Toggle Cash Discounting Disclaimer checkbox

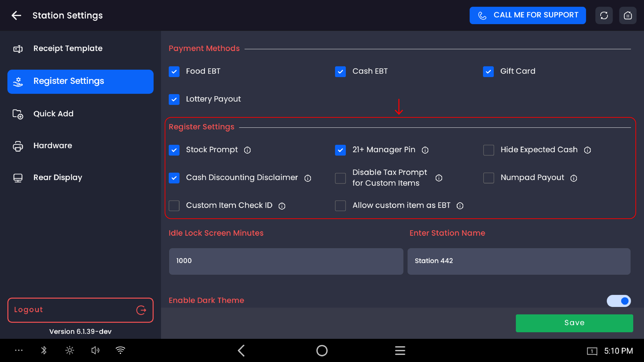(174, 178)
